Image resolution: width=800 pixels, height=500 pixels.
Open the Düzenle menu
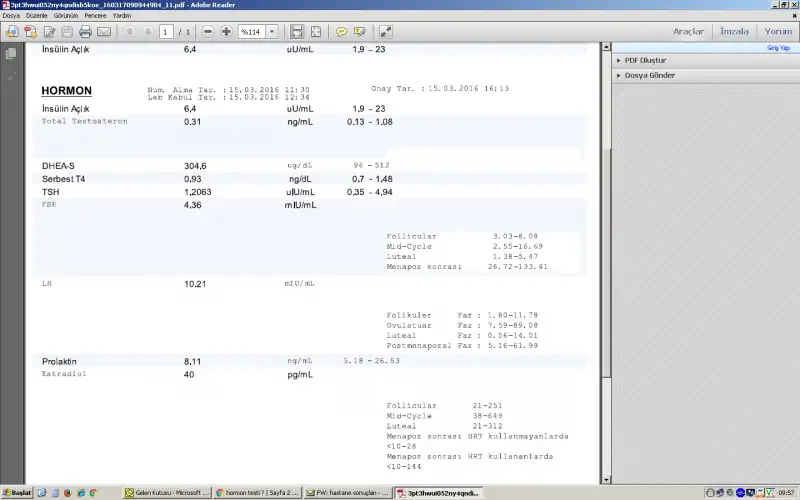pyautogui.click(x=37, y=16)
